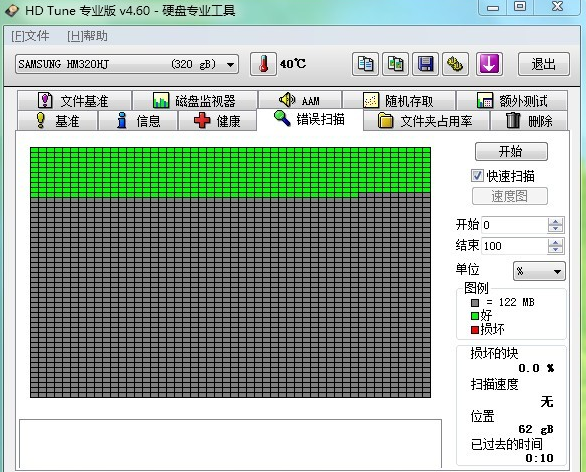
Task: Click the thermometer temperature icon
Action: point(263,64)
